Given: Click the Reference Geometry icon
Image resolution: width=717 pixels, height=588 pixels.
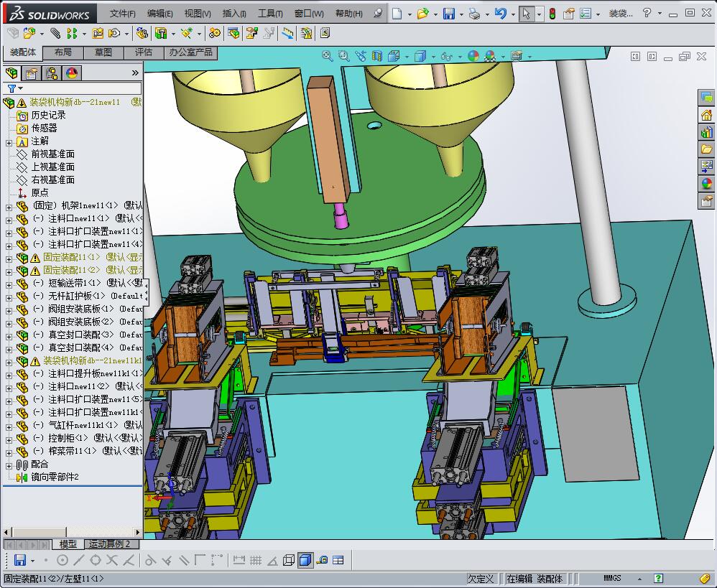Looking at the screenshot, I should [x=187, y=33].
